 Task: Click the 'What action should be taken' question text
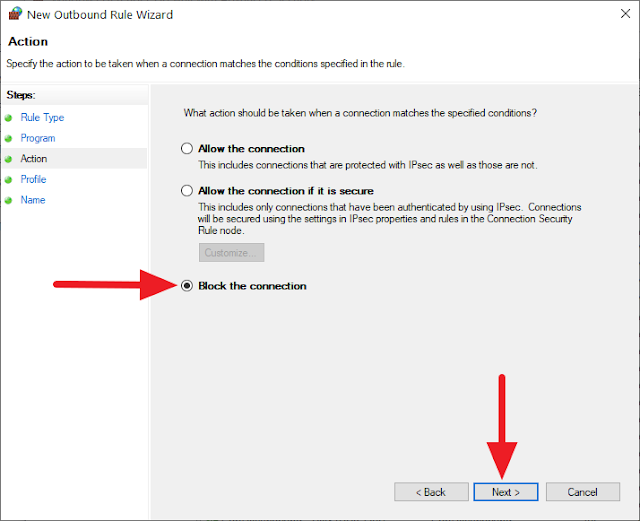coord(360,113)
